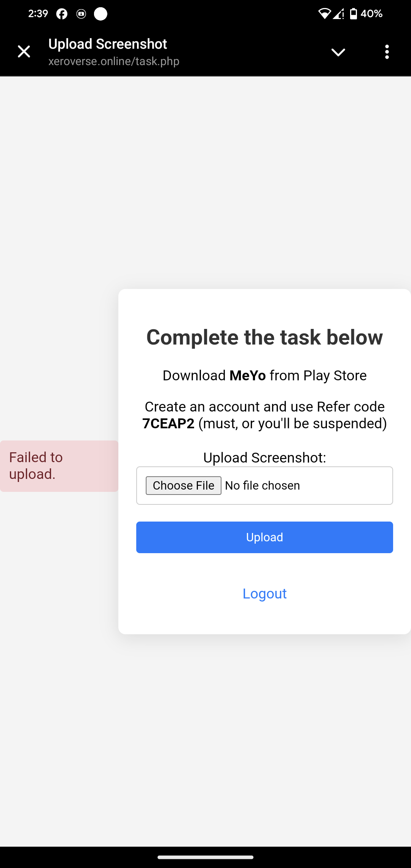Expand the chevron down arrow in header
The image size is (411, 868).
[x=338, y=52]
